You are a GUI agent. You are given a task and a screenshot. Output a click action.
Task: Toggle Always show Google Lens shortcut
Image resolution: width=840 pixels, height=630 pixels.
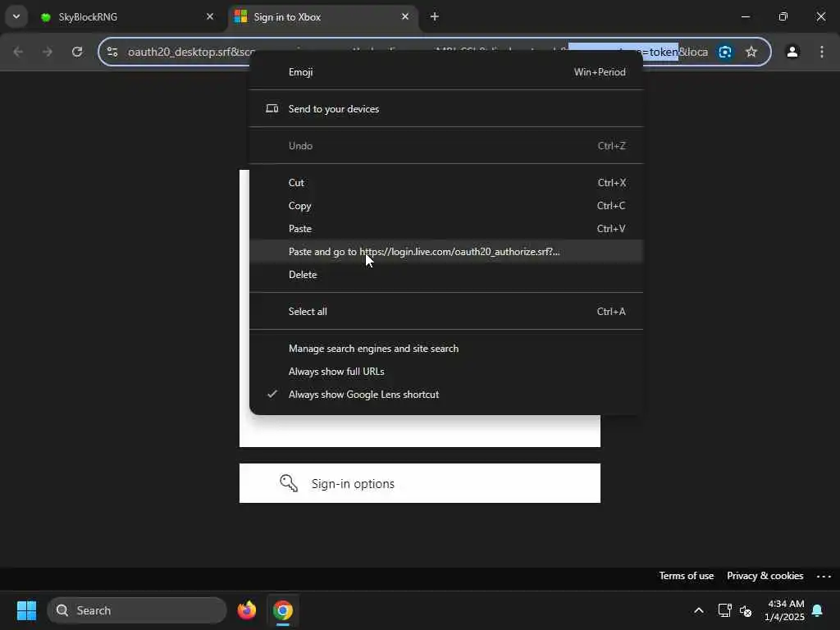pyautogui.click(x=446, y=395)
